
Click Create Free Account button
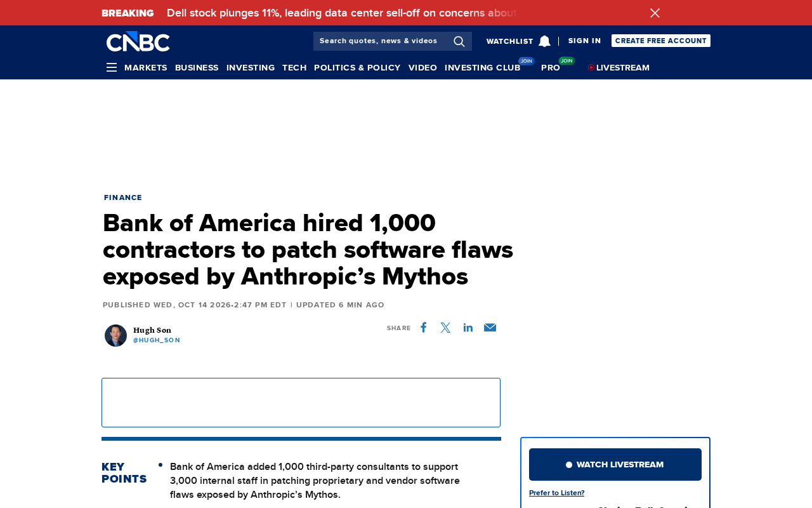661,41
